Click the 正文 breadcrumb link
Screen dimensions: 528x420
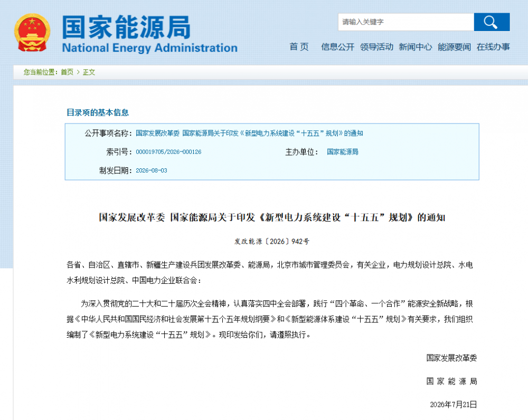coord(89,72)
